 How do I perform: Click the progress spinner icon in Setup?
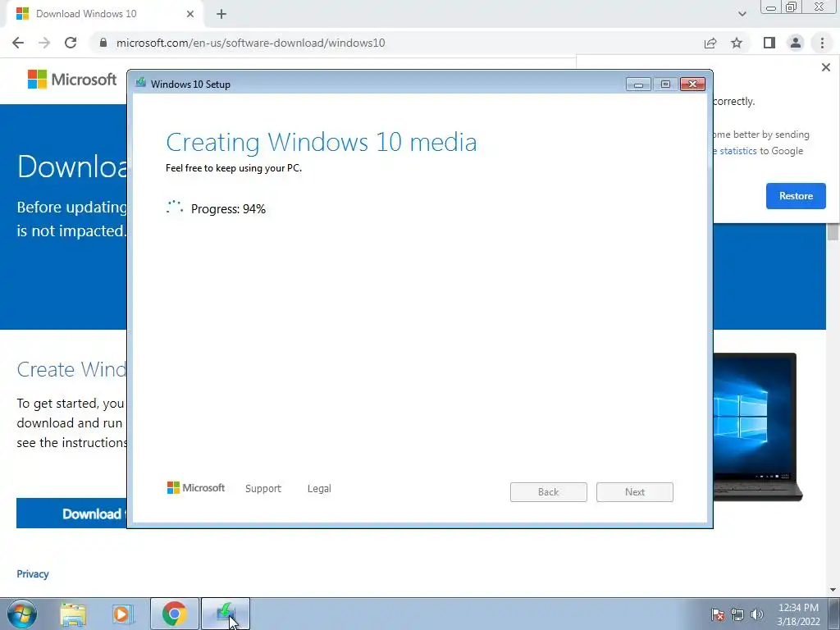(x=175, y=208)
